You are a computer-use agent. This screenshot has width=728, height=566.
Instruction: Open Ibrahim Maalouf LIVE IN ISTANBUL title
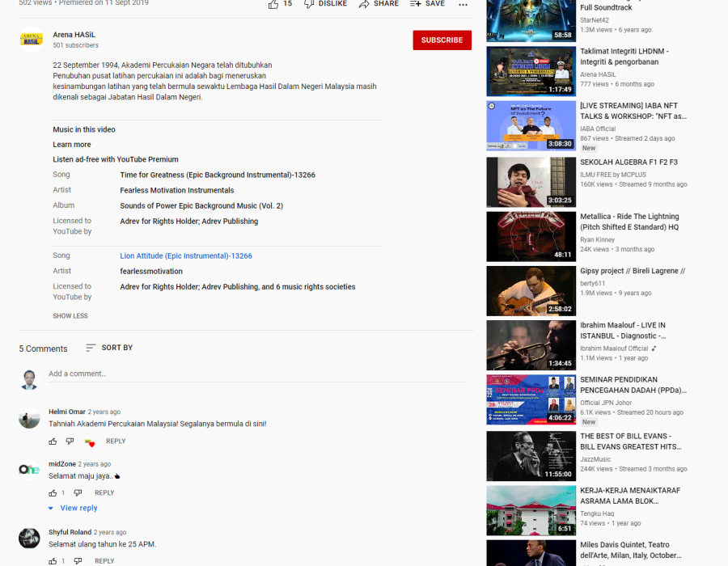623,331
